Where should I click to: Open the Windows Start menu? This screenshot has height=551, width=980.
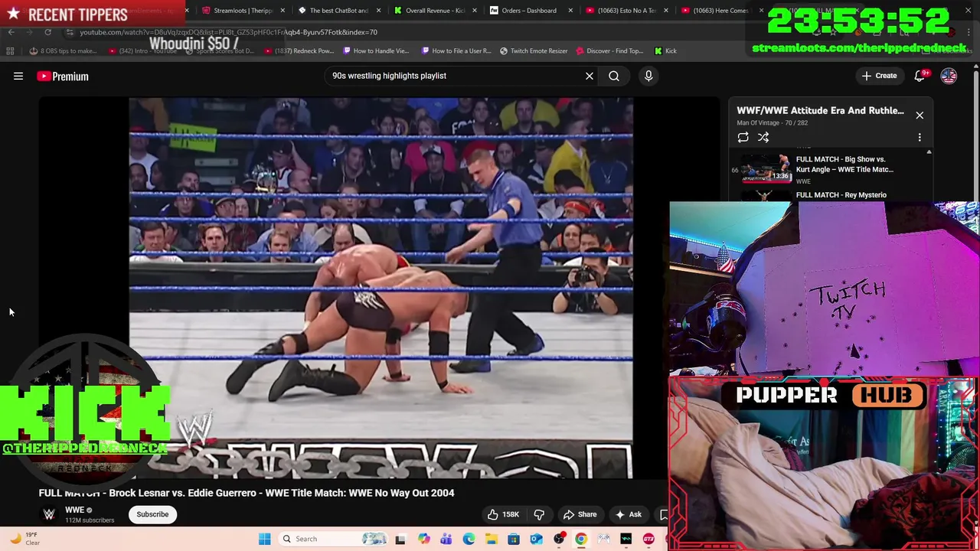[264, 539]
